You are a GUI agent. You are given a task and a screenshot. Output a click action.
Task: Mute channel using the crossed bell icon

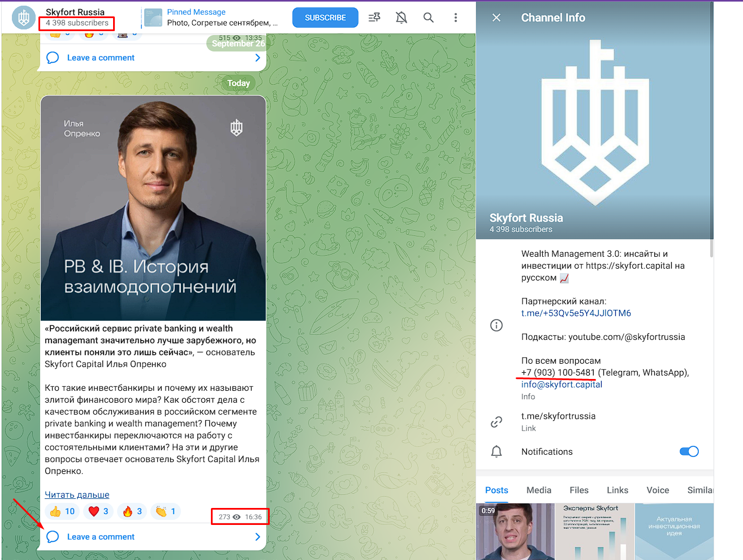point(401,18)
